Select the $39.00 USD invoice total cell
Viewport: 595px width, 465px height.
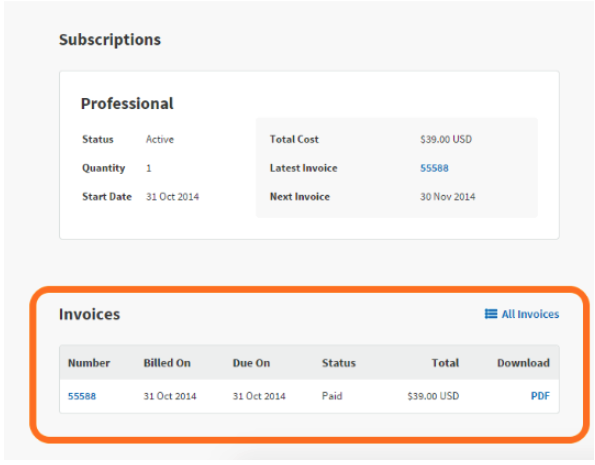click(433, 396)
